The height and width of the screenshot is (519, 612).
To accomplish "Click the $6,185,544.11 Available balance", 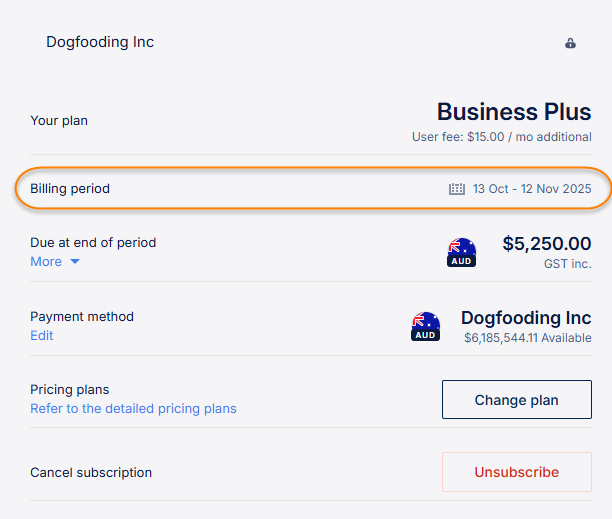I will [x=527, y=338].
